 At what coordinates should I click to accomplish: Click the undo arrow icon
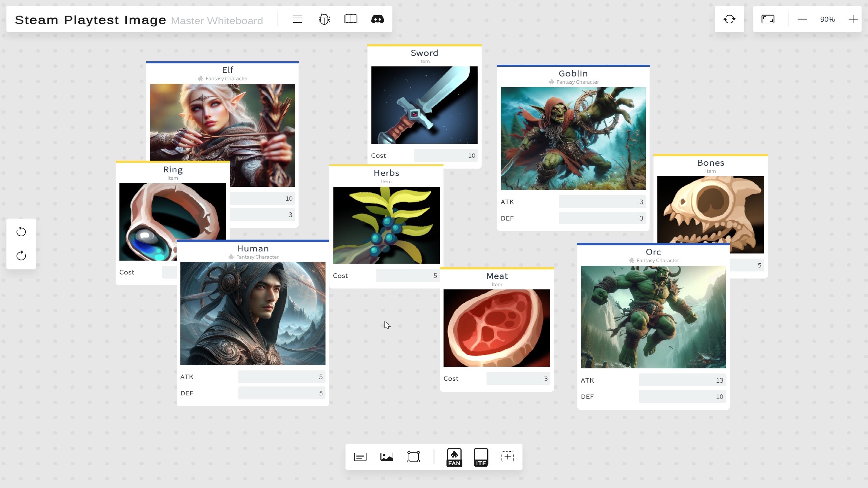pyautogui.click(x=21, y=232)
